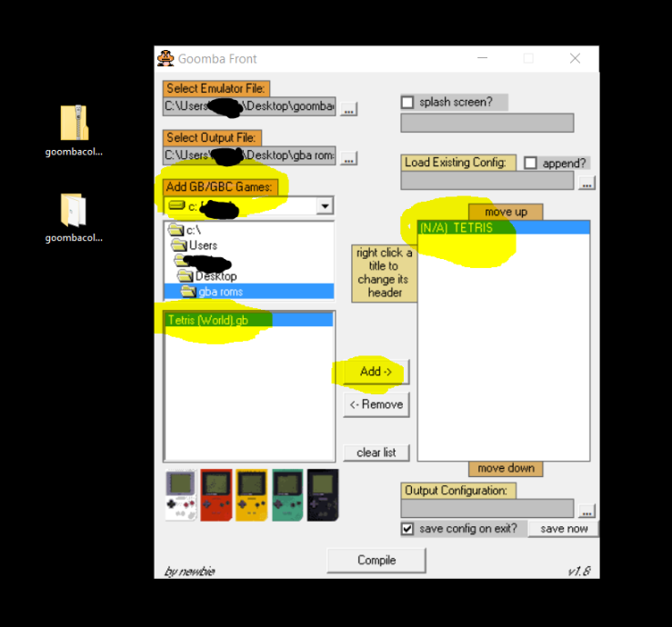Image resolution: width=672 pixels, height=627 pixels.
Task: Choose the yellow Game Boy icon
Action: tap(252, 495)
